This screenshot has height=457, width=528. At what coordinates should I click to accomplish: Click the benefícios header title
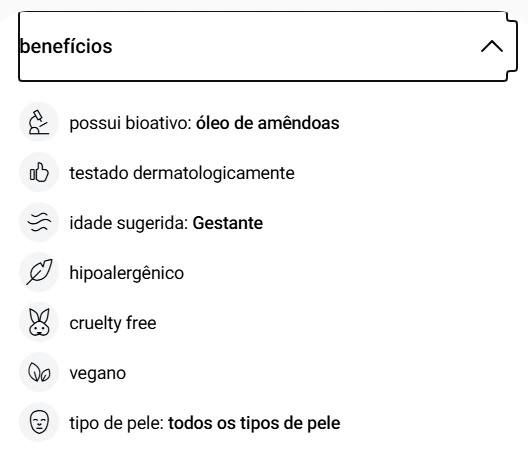tap(66, 46)
